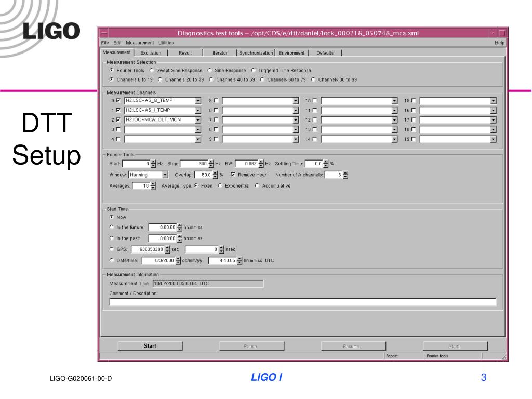The height and width of the screenshot is (399, 532).
Task: Switch to the Environment tab
Action: pos(291,53)
